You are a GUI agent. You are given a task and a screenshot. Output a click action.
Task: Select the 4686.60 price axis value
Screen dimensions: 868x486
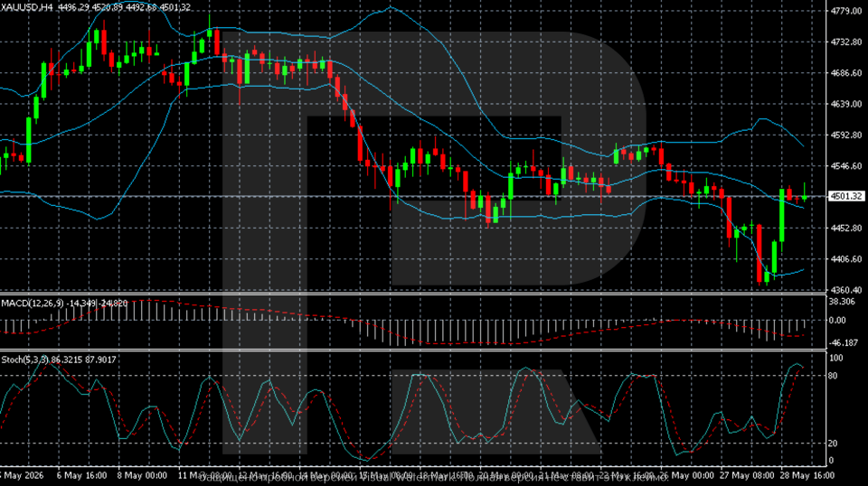point(846,73)
